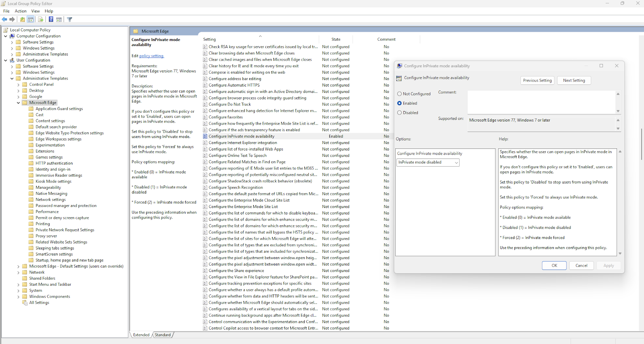This screenshot has height=344, width=644.
Task: Expand the Windows Components tree node
Action: tap(19, 297)
